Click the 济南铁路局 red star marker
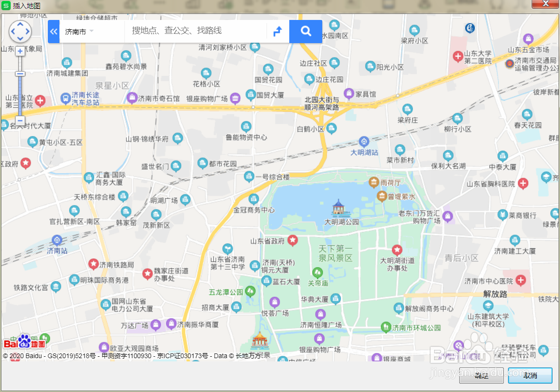 click(x=93, y=264)
